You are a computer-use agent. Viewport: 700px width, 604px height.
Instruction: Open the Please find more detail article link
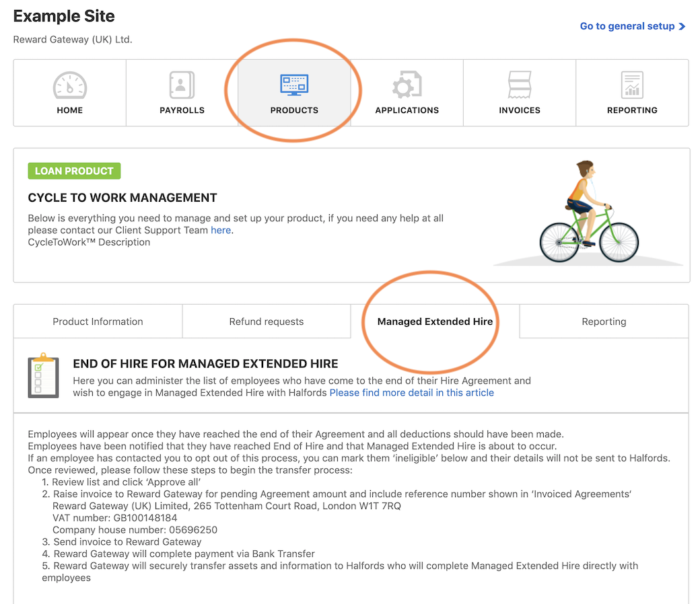(x=411, y=393)
